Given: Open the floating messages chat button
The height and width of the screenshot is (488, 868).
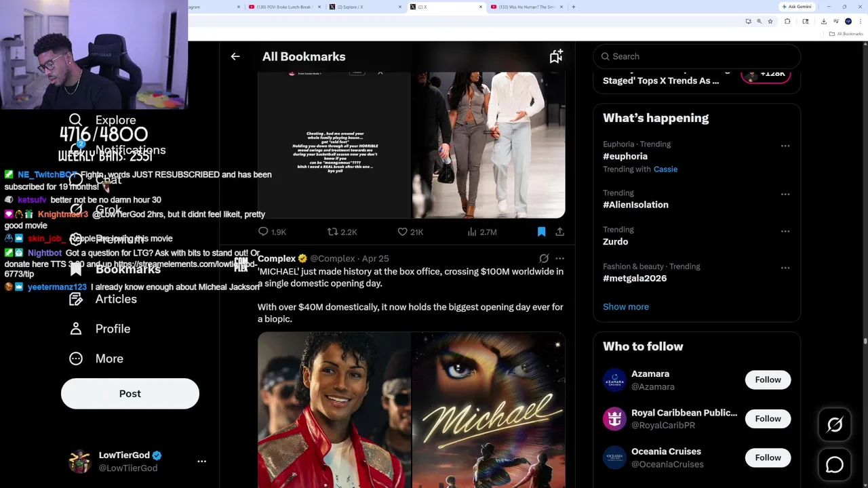Looking at the screenshot, I should click(835, 465).
